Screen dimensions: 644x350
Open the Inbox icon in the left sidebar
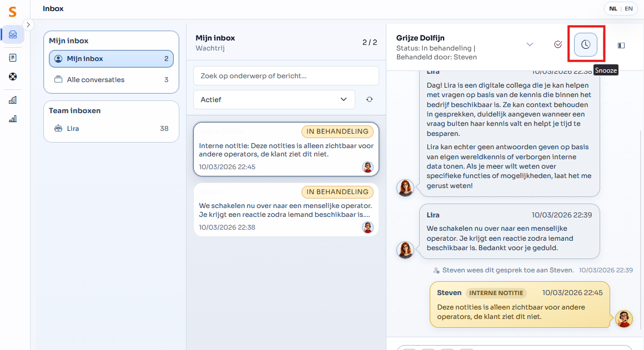pos(12,34)
